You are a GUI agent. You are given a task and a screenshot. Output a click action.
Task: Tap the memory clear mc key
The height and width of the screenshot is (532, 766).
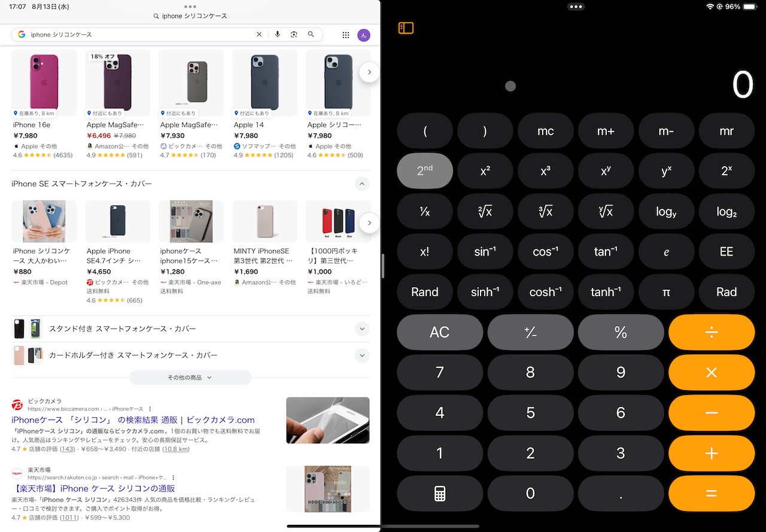[x=546, y=131]
